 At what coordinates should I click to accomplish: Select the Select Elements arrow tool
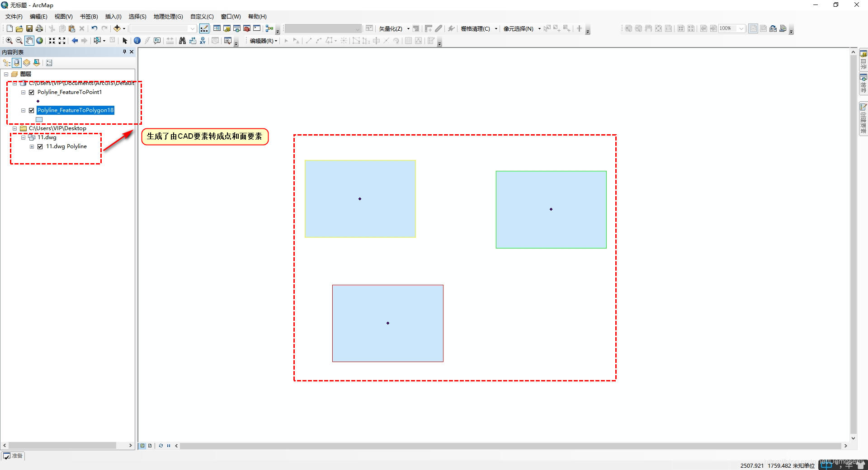click(125, 41)
